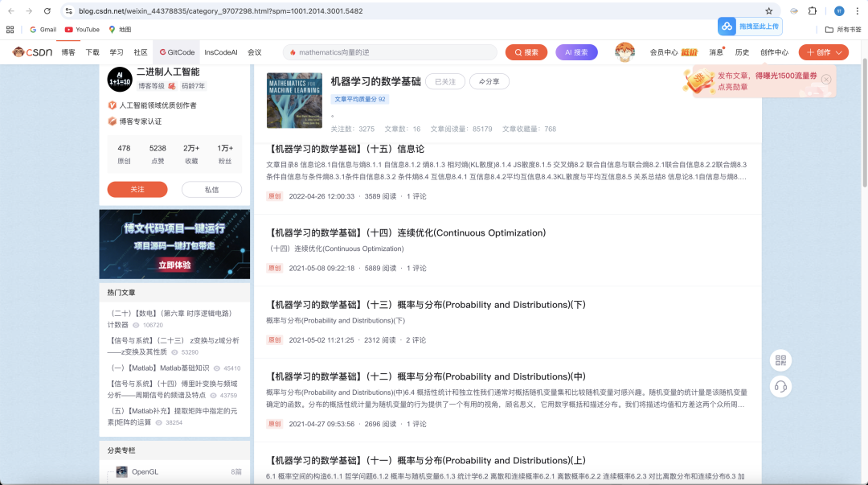This screenshot has height=485, width=868.
Task: Click the customer service headset icon
Action: click(x=780, y=386)
